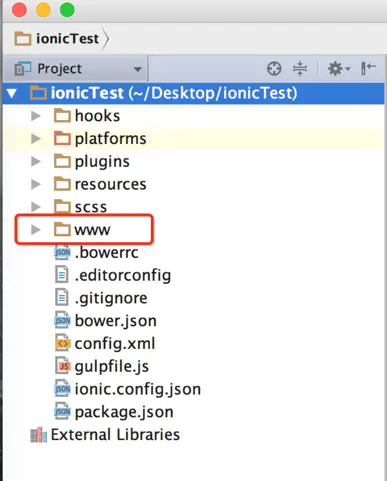The image size is (387, 481).
Task: Click the package.json file icon
Action: [62, 411]
